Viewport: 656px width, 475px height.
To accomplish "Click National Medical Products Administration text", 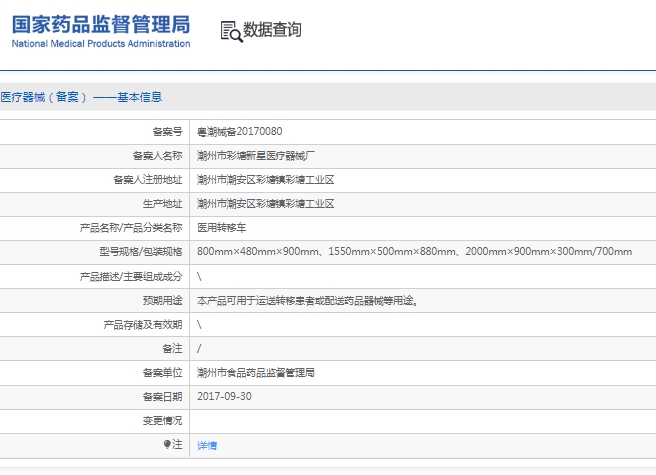I will pyautogui.click(x=101, y=44).
